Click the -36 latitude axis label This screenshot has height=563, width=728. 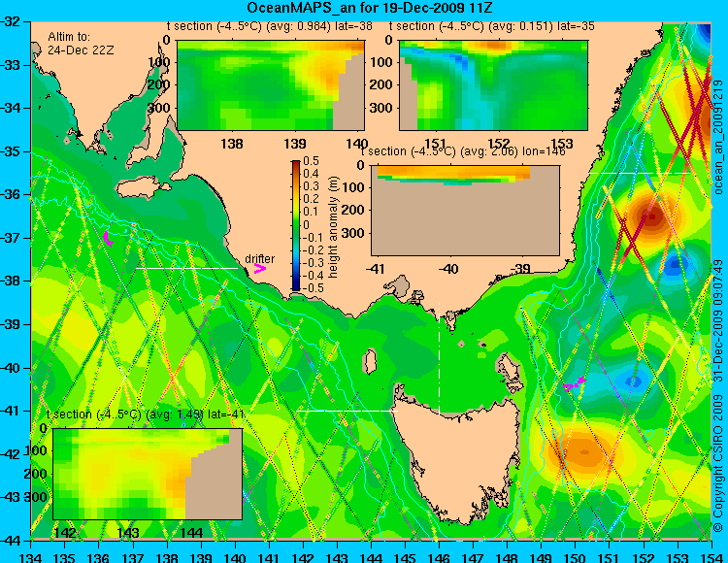coord(10,194)
